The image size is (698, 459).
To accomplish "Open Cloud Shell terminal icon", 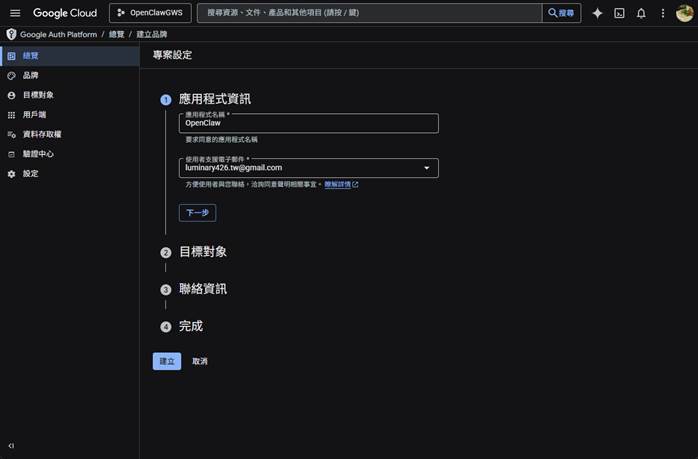I will tap(619, 13).
